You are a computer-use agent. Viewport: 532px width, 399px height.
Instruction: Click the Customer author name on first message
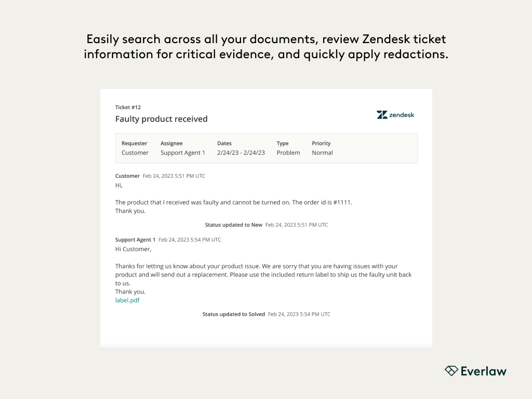[127, 176]
